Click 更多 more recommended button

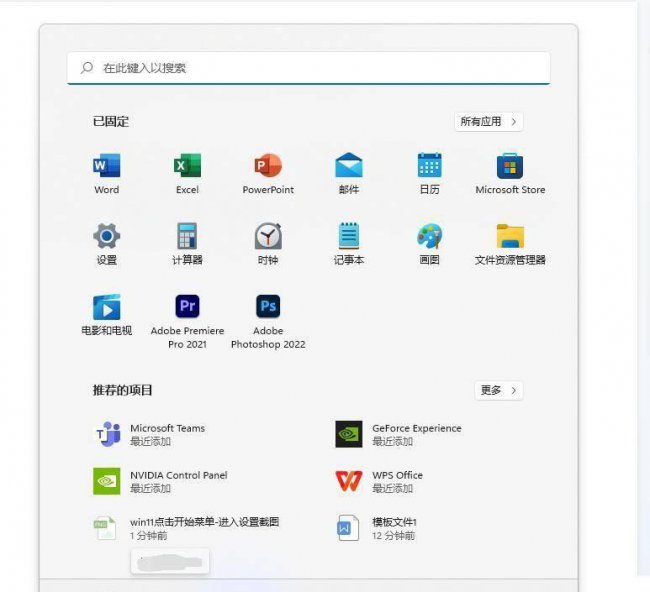pyautogui.click(x=499, y=391)
